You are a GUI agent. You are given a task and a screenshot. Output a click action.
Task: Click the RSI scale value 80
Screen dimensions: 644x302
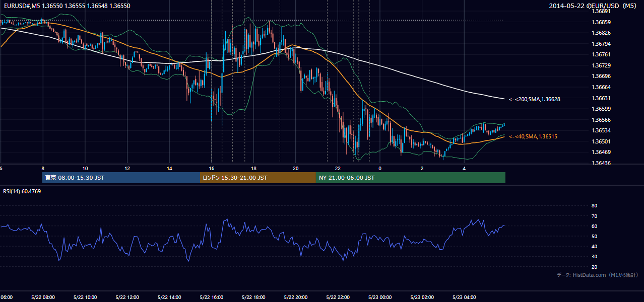click(x=594, y=206)
